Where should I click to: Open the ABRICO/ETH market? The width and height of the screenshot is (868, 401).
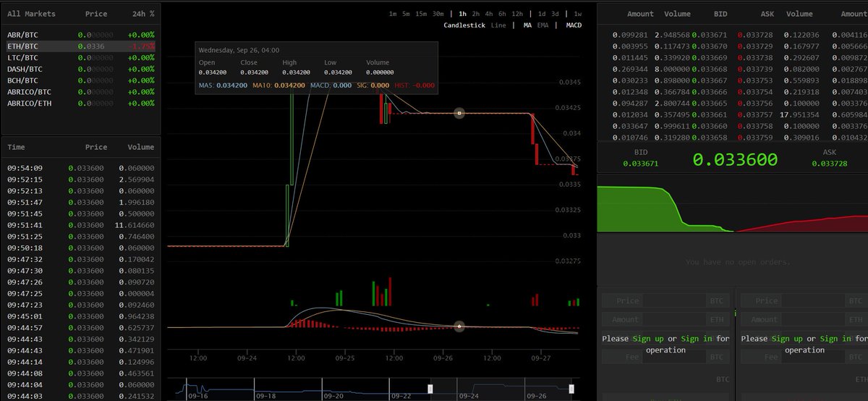pyautogui.click(x=80, y=104)
